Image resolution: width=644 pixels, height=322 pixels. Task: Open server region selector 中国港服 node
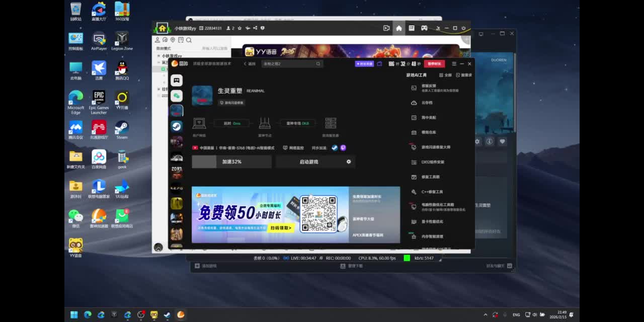pyautogui.click(x=233, y=148)
